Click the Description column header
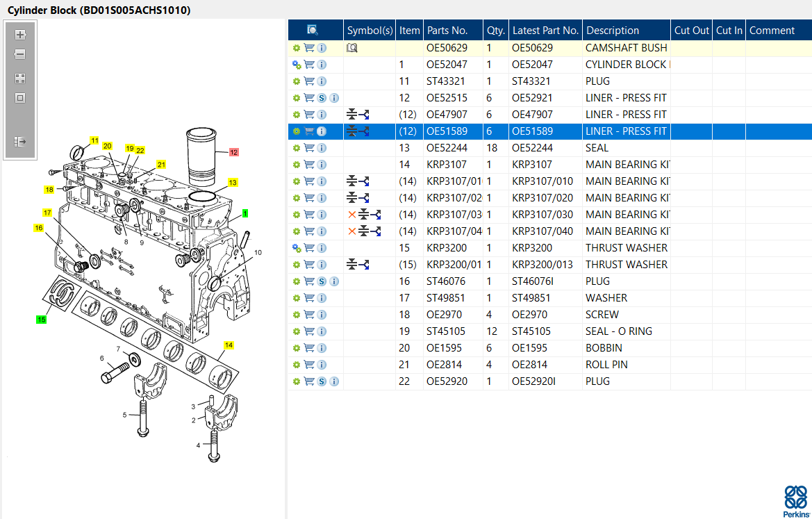 (x=611, y=31)
